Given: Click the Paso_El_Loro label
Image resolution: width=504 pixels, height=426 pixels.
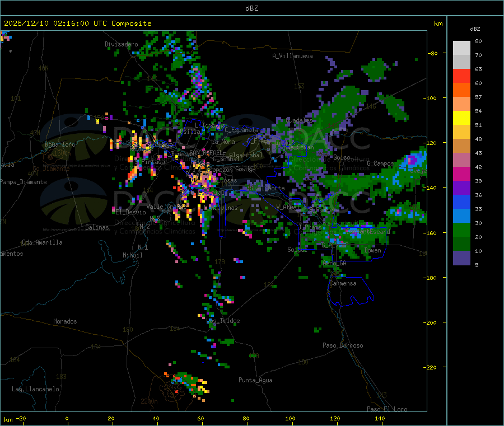Looking at the screenshot, I should pos(387,409).
